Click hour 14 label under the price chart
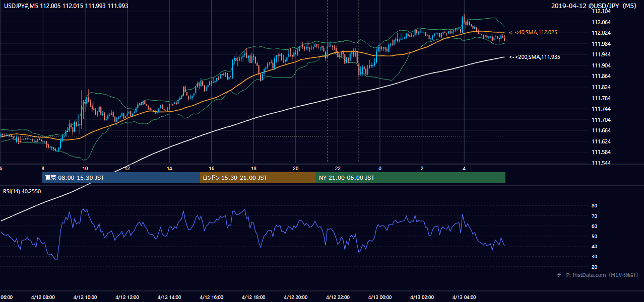The image size is (644, 302). click(169, 168)
